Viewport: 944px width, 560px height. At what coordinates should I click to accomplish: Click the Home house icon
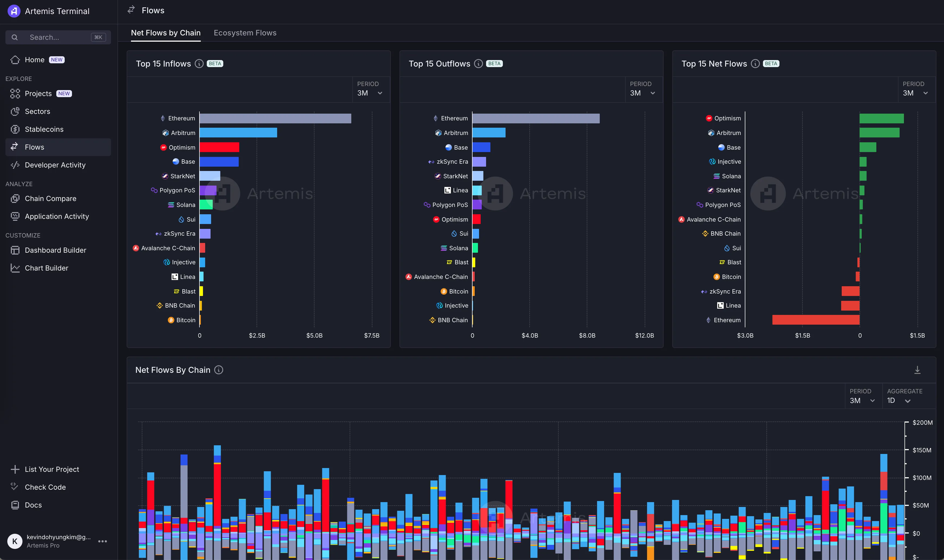pyautogui.click(x=15, y=60)
